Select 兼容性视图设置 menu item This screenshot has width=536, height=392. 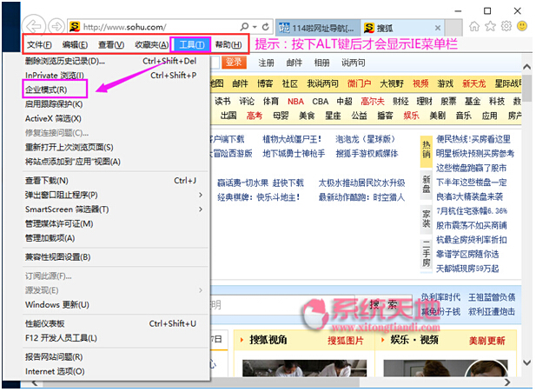coord(64,256)
